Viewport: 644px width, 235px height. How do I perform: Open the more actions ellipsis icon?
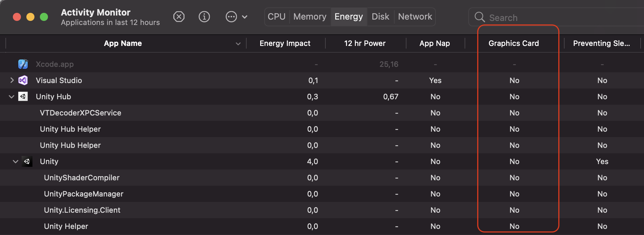click(x=231, y=17)
